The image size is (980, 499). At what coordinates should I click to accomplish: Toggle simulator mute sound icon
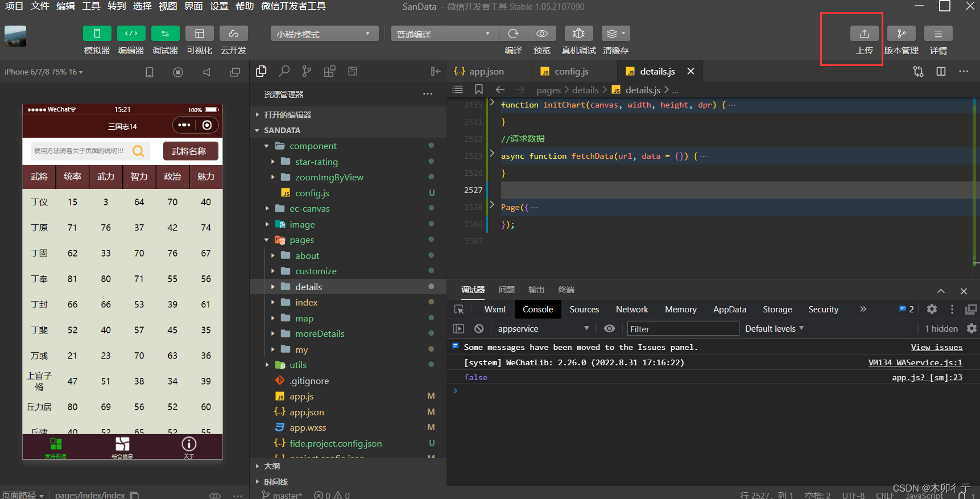tap(206, 72)
